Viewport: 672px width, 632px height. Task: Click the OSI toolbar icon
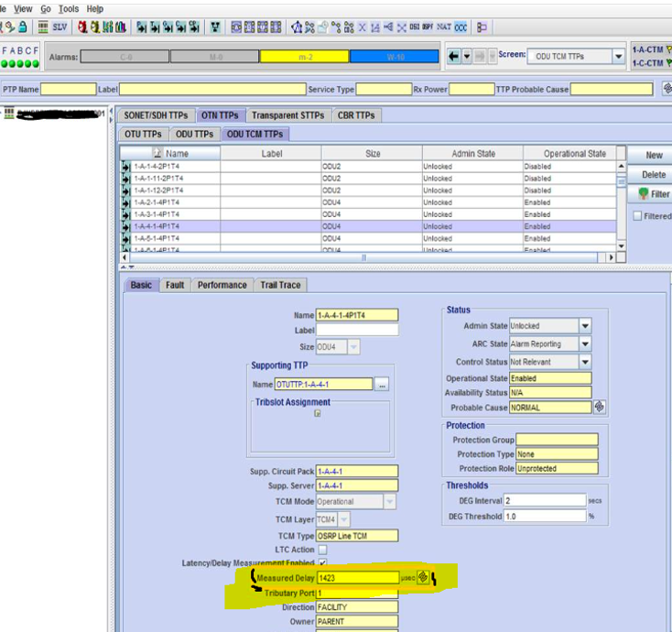pos(414,27)
